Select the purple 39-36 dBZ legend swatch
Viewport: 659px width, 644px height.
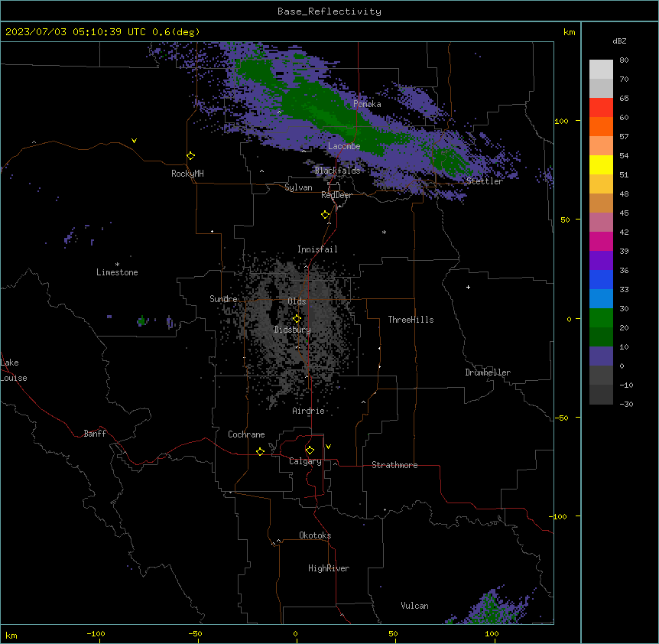[x=601, y=261]
